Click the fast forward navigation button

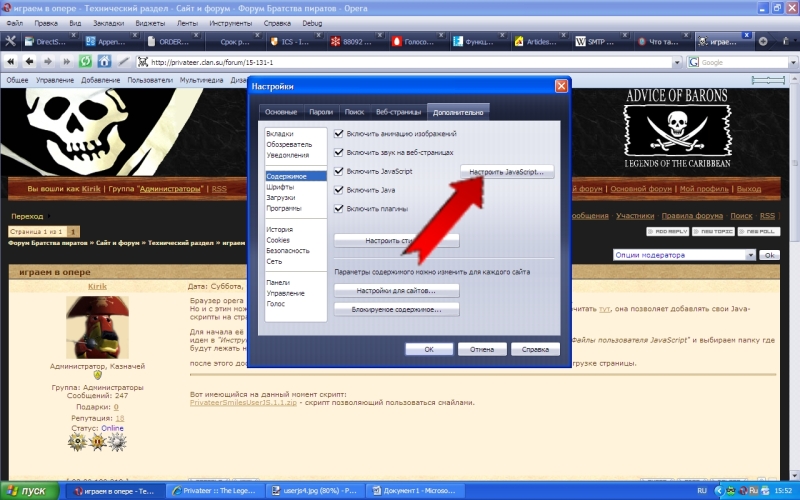click(66, 62)
